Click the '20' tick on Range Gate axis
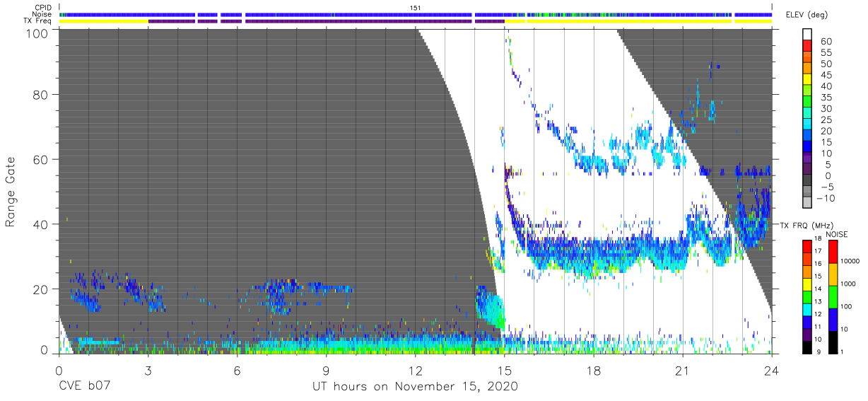 pos(40,289)
